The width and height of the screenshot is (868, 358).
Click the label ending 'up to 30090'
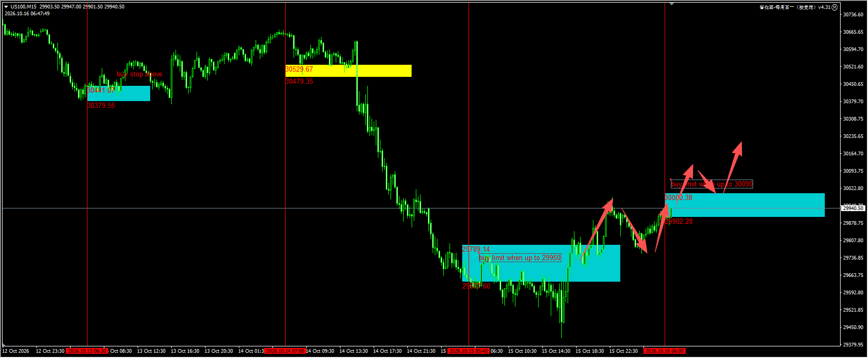[712, 184]
